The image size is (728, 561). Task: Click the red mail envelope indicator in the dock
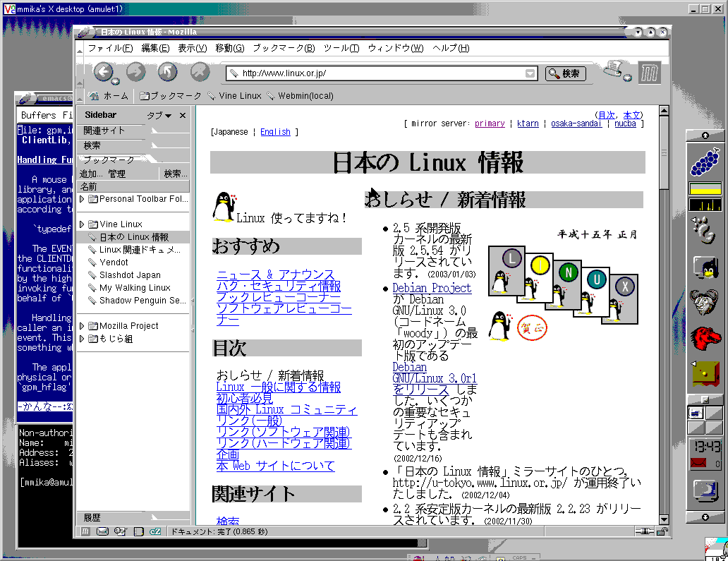(x=698, y=462)
